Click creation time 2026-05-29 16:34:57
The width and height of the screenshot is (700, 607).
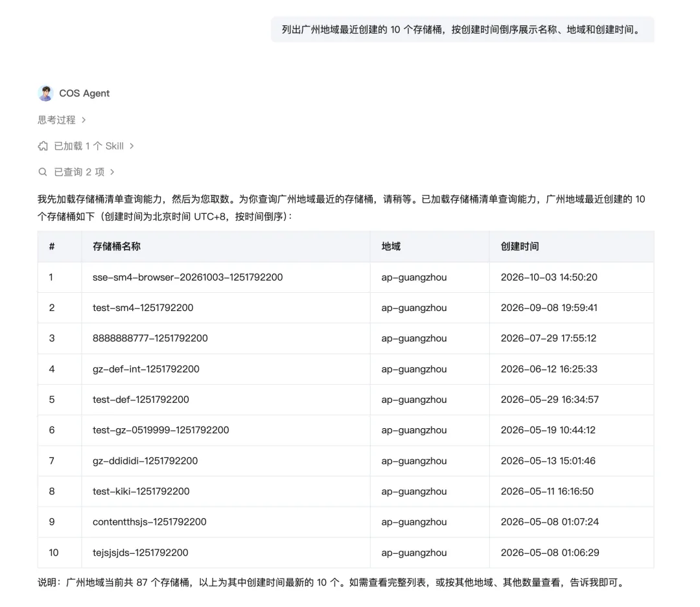coord(550,400)
